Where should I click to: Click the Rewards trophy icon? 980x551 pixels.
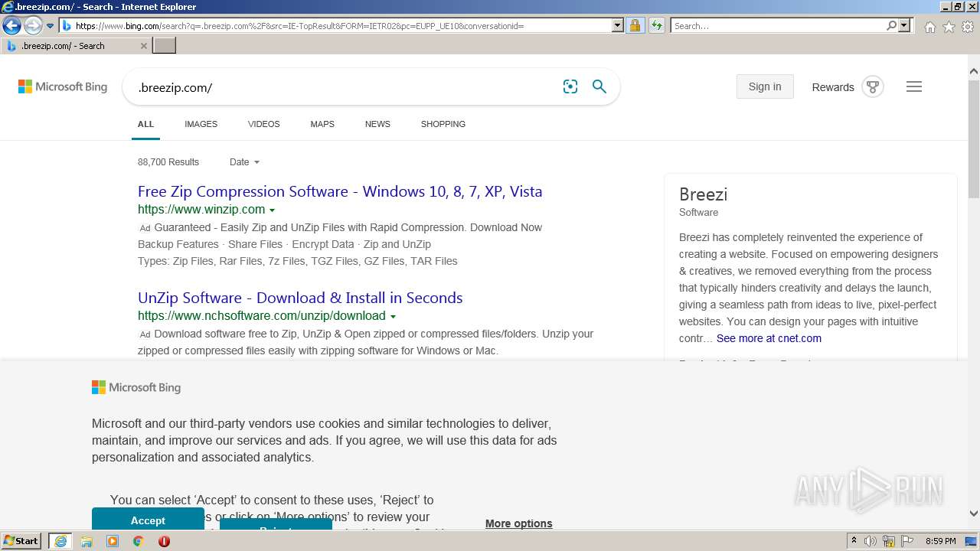(873, 86)
